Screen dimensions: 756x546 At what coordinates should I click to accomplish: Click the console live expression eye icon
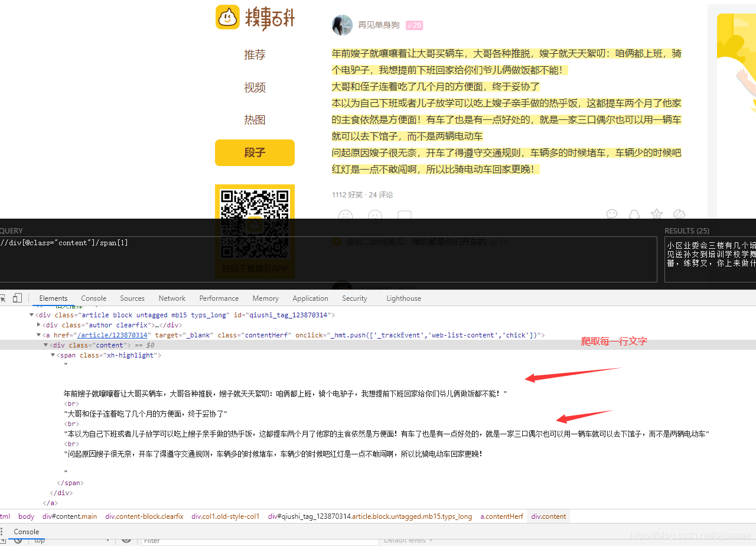click(x=126, y=540)
